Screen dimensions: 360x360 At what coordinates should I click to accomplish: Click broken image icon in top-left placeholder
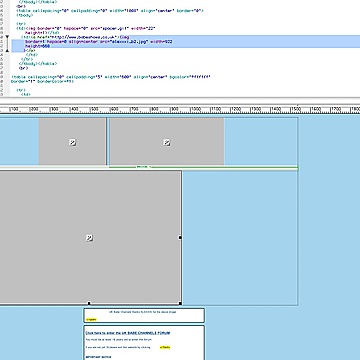click(73, 142)
